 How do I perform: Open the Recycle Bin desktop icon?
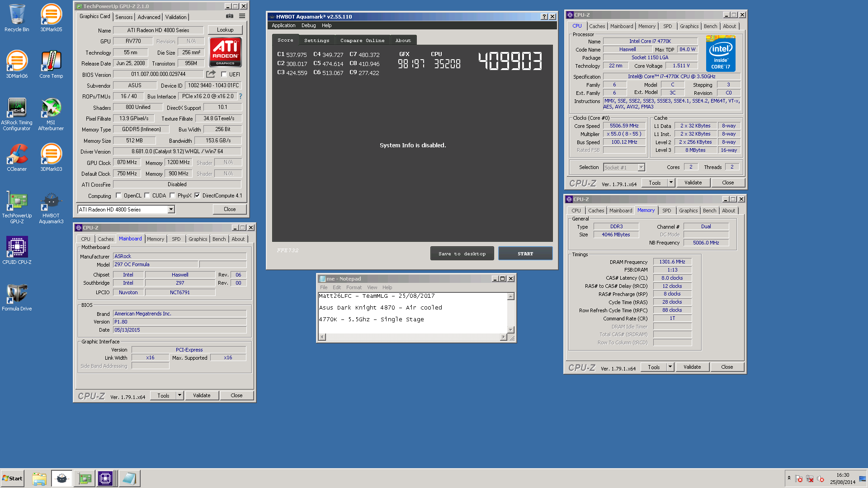(17, 18)
